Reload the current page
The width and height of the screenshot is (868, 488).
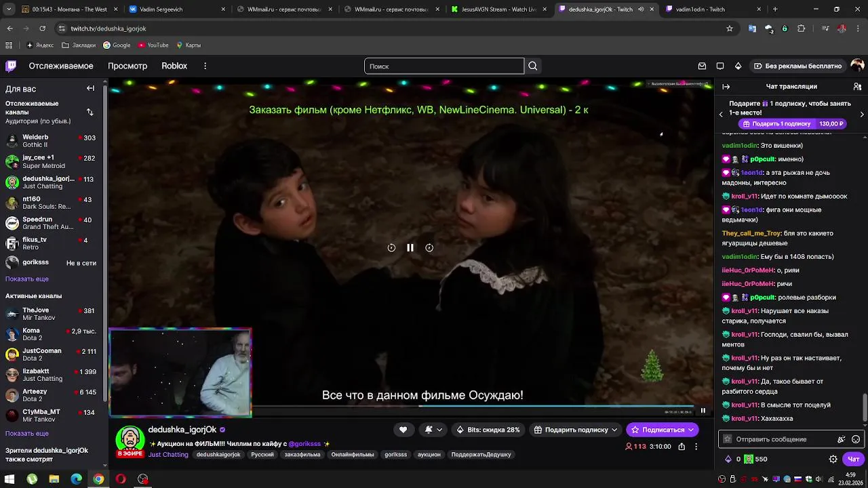42,28
